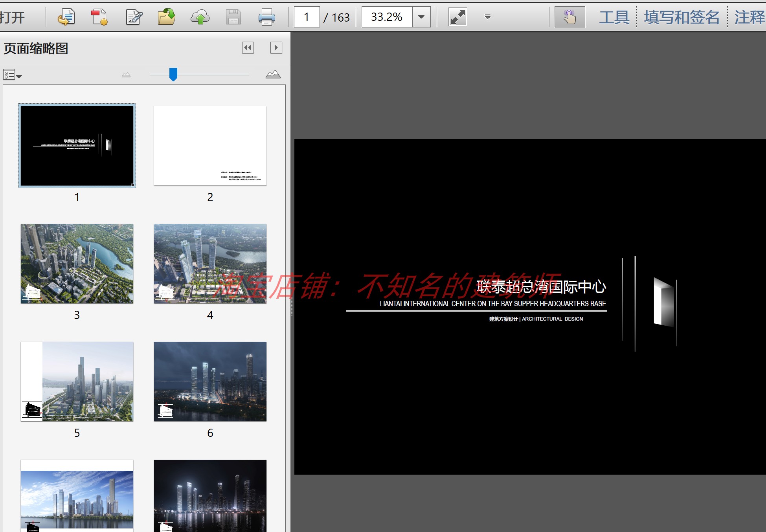Select the page 7 daytime waterfront thumbnail

pyautogui.click(x=77, y=496)
